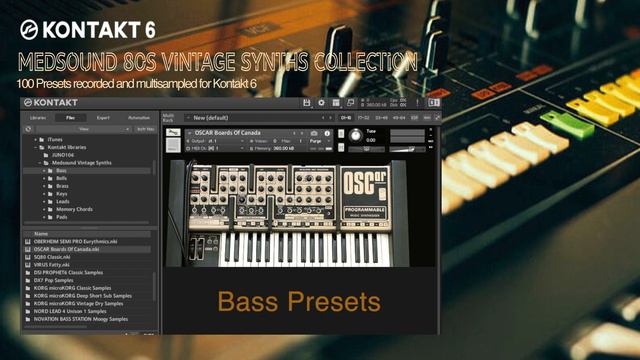Open the workspace/rack view layout icon
The height and width of the screenshot is (360, 640).
tap(336, 103)
